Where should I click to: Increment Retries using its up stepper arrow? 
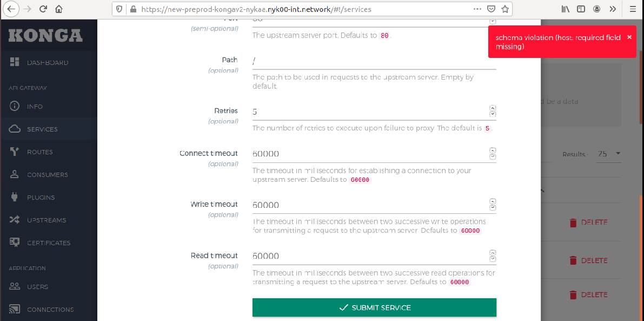coord(492,107)
